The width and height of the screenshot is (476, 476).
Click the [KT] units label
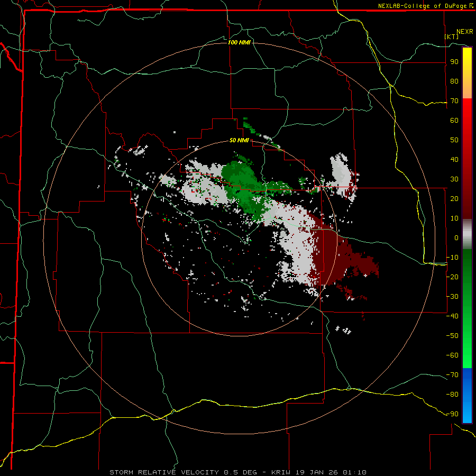coord(451,36)
